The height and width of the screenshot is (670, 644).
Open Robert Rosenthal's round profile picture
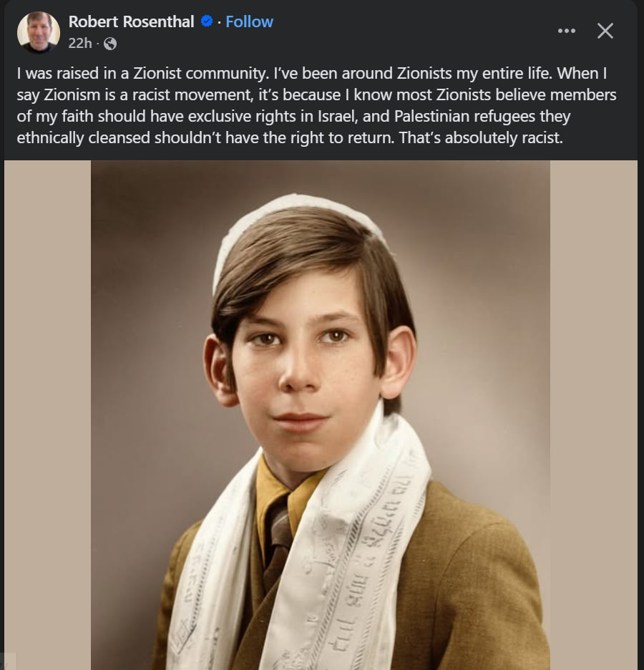38,32
